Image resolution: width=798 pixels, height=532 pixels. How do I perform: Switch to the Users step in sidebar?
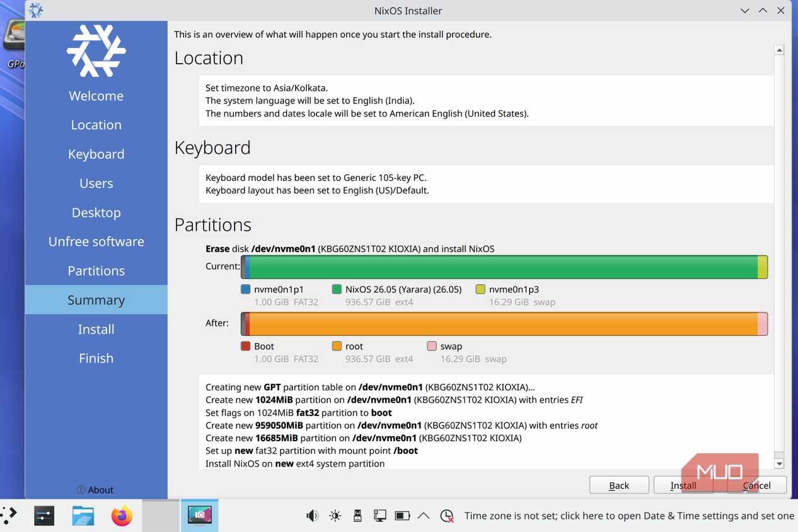[96, 183]
